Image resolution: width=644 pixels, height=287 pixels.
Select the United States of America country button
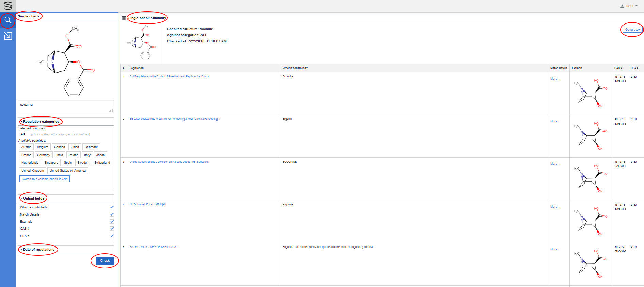[68, 171]
